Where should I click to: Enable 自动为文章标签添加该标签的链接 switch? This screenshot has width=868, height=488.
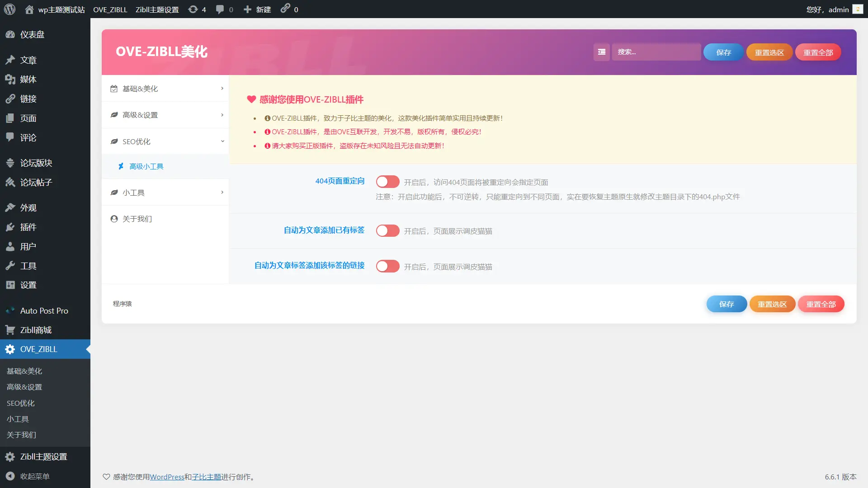[x=387, y=266]
